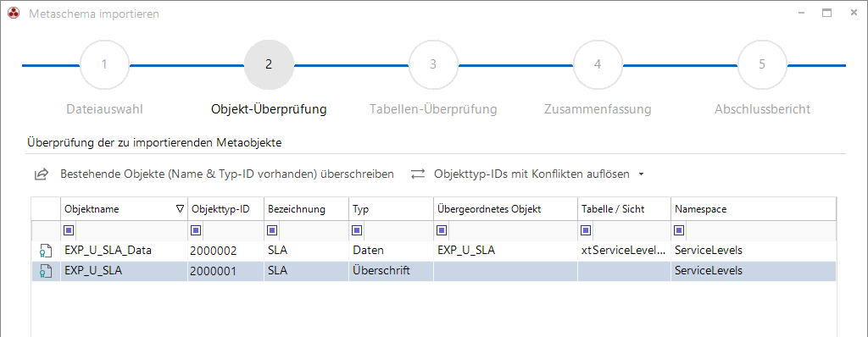
Task: Sort by Objekttyp-ID column header
Action: click(x=225, y=209)
